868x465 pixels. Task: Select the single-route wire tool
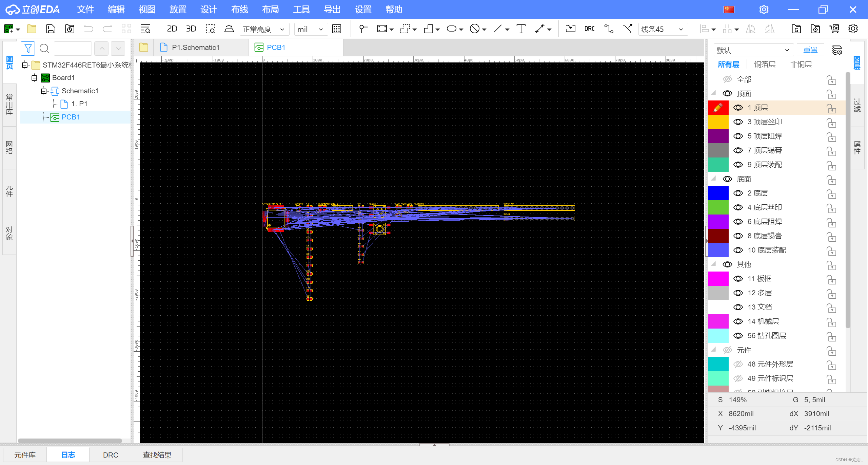tap(609, 29)
